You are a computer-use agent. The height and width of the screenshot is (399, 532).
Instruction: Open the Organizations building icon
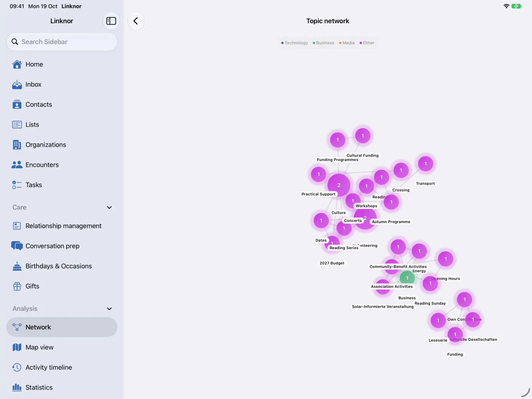pos(17,145)
